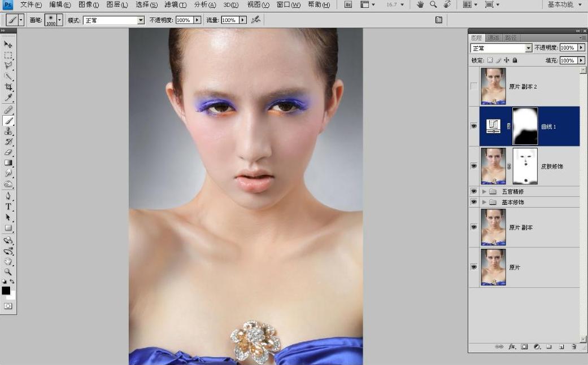Hide the 五官精修 group
This screenshot has height=365, width=588.
point(474,191)
